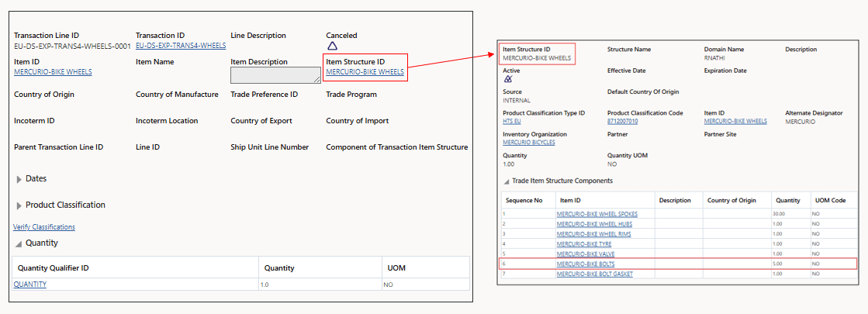Click inside the Item Description text box
The height and width of the screenshot is (314, 868).
pos(275,75)
